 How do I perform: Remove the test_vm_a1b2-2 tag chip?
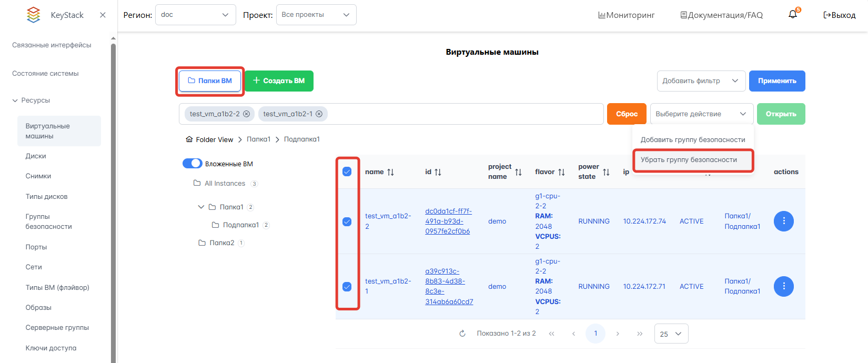246,114
